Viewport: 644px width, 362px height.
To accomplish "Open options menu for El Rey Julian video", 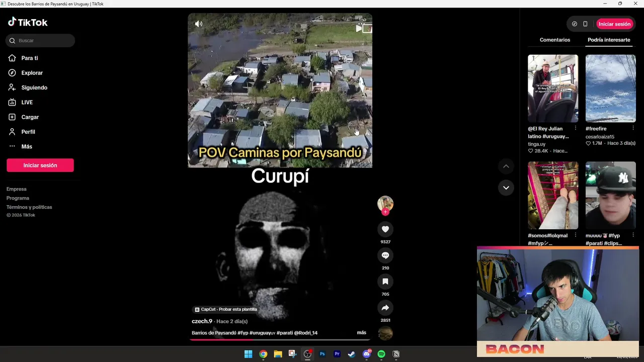I will (575, 129).
